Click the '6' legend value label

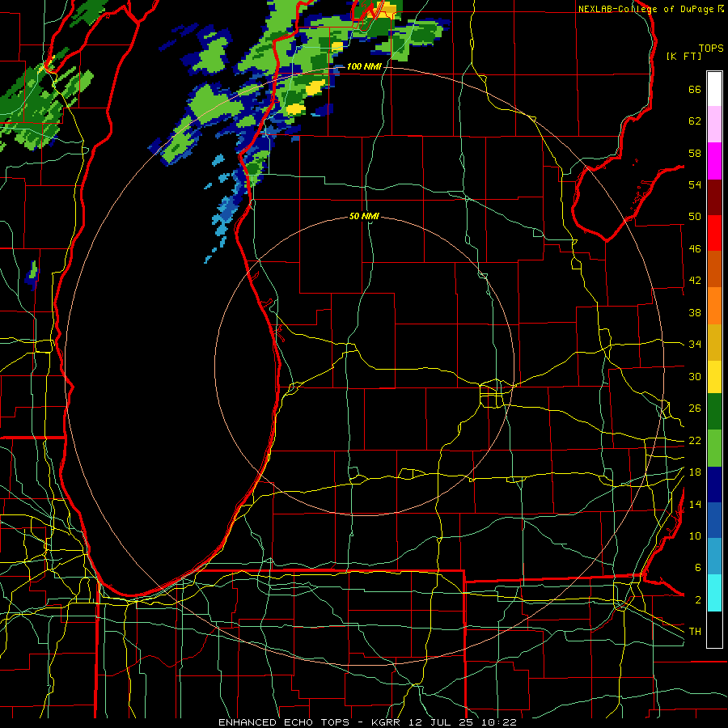697,568
